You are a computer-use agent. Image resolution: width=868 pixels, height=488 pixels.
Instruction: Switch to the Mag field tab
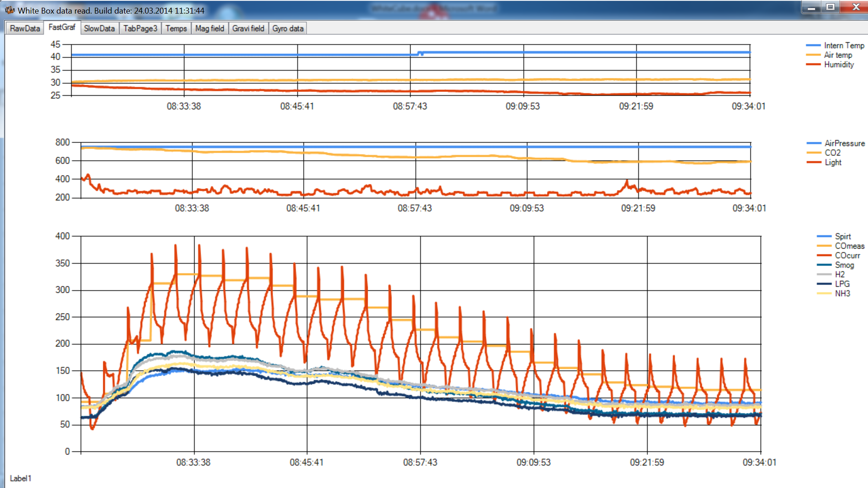pyautogui.click(x=210, y=29)
